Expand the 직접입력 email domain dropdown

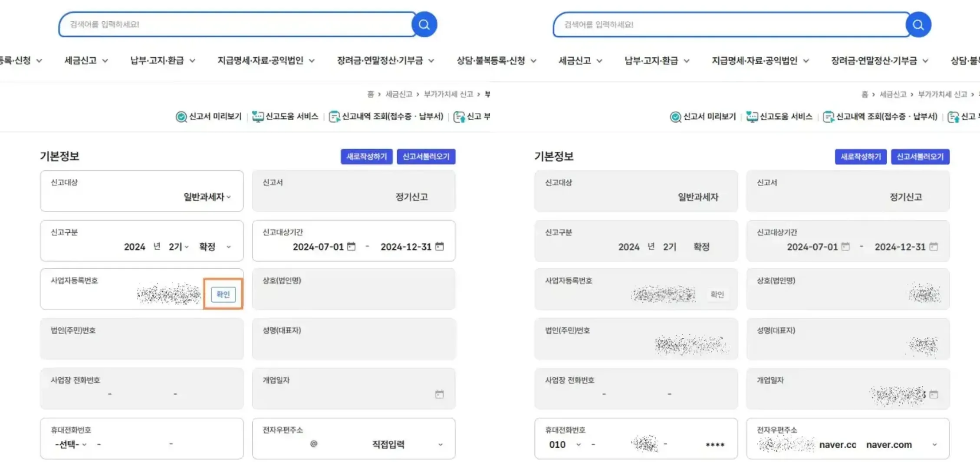click(x=441, y=444)
